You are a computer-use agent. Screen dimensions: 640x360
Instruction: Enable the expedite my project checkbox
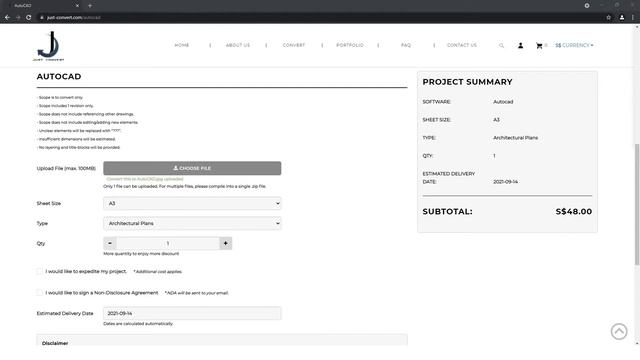[x=39, y=271]
